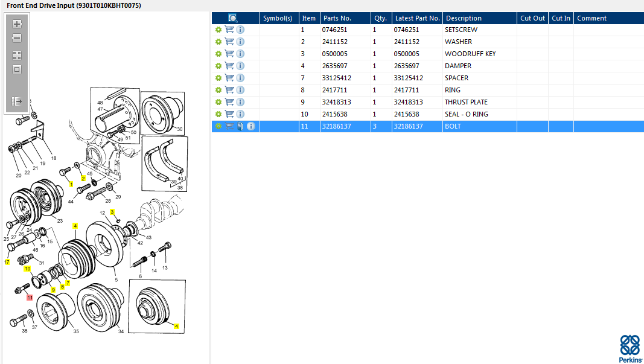The height and width of the screenshot is (364, 644).
Task: Click the single-square fit icon in diagram toolbar
Action: tap(17, 69)
